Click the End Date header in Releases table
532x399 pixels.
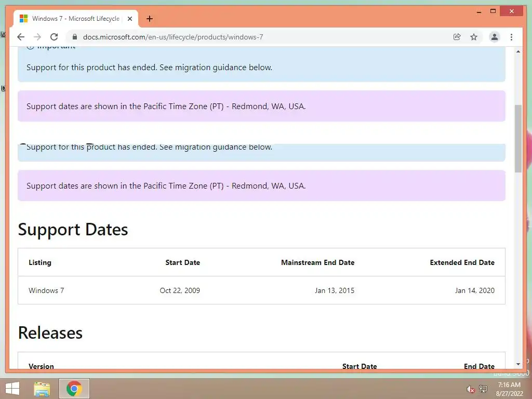[479, 366]
